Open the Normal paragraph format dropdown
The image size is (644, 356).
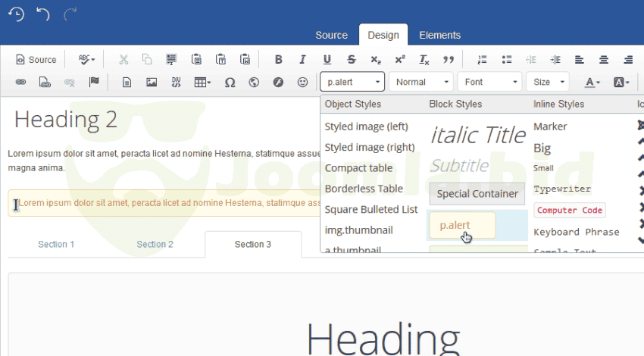(x=421, y=82)
